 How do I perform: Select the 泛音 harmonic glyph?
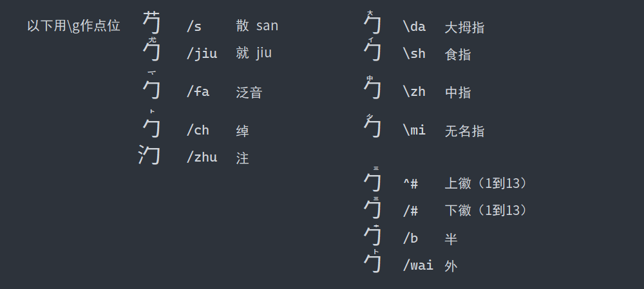pyautogui.click(x=151, y=87)
